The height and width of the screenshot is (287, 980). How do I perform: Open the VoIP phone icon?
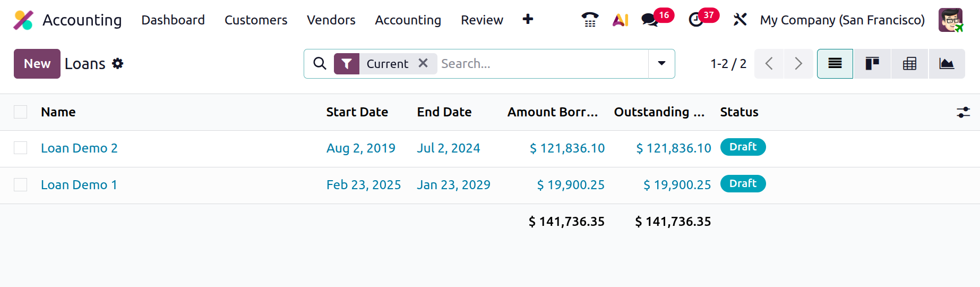(590, 20)
